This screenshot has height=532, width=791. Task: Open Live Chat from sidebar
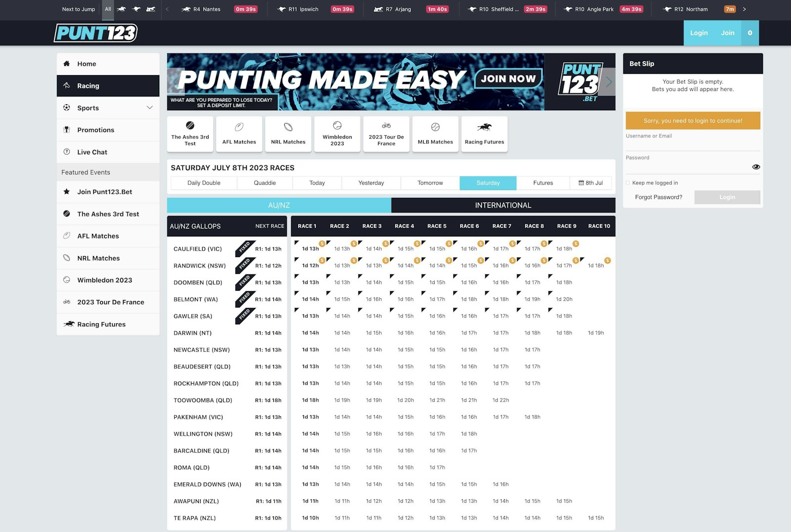(x=92, y=152)
